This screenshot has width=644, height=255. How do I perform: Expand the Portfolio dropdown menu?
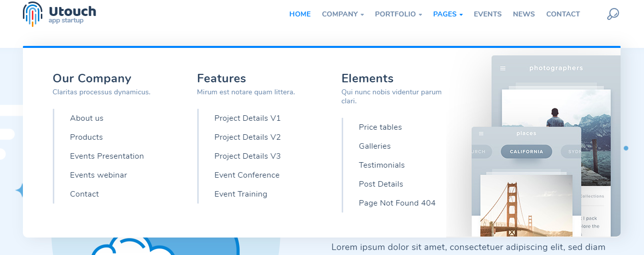398,14
